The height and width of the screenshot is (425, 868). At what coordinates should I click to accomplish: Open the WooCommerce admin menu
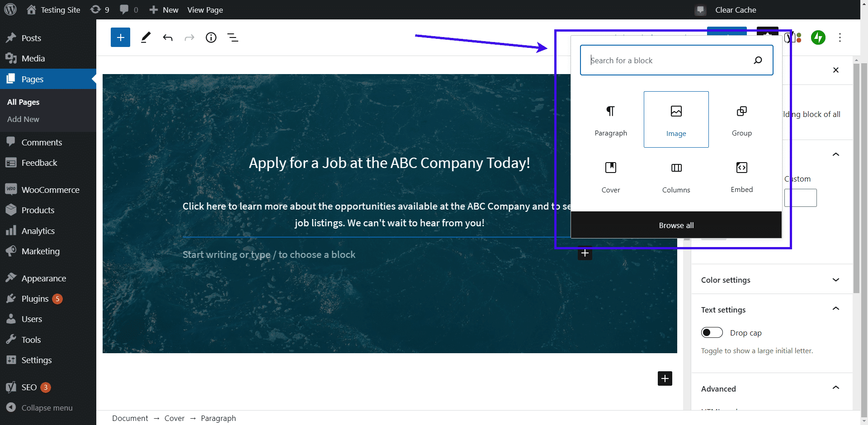tap(50, 190)
